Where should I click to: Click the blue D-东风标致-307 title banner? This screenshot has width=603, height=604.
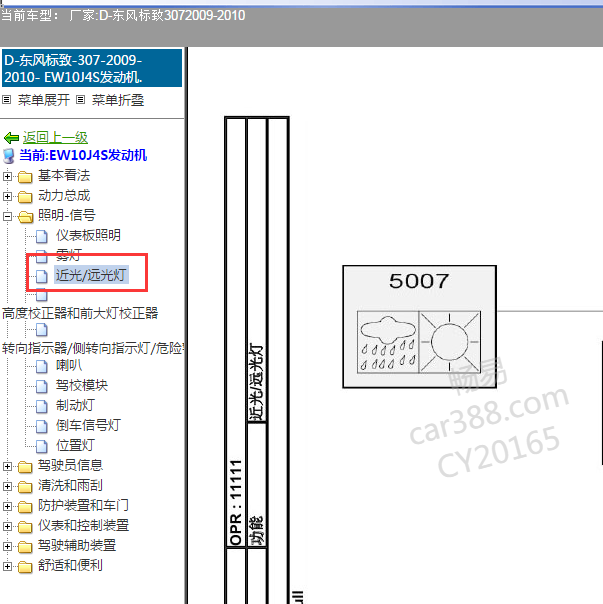pyautogui.click(x=92, y=68)
